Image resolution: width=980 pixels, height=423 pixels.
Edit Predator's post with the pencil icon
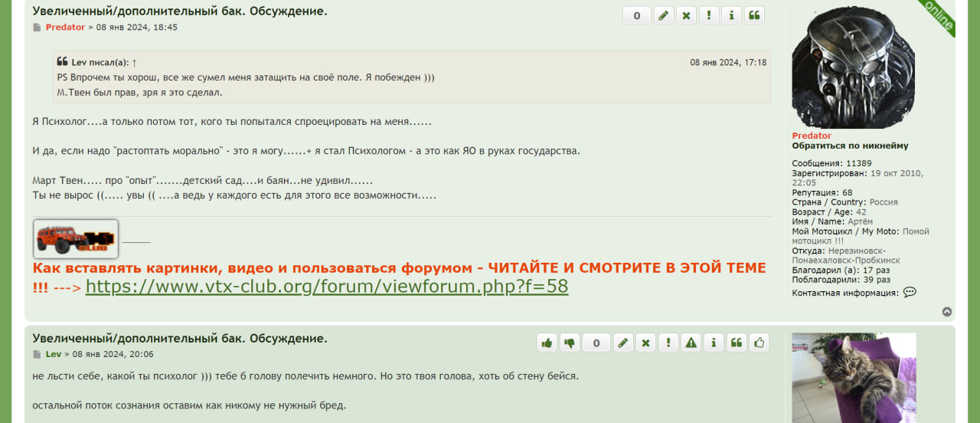(664, 15)
